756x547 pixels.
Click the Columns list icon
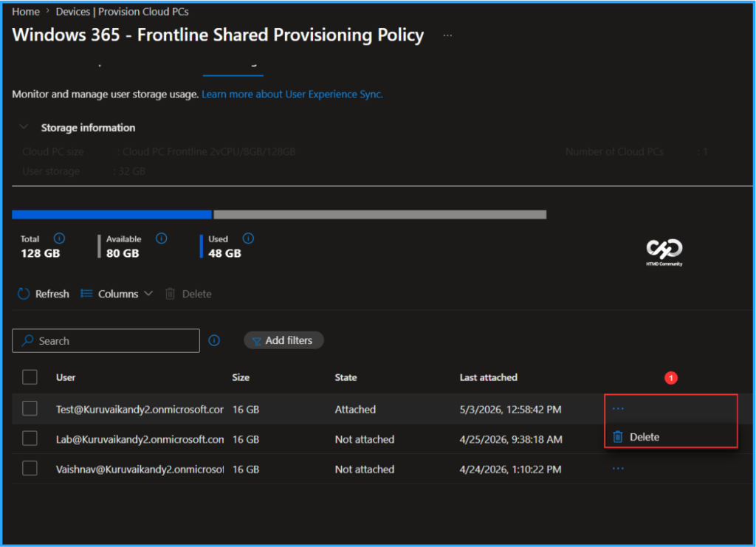click(x=86, y=293)
